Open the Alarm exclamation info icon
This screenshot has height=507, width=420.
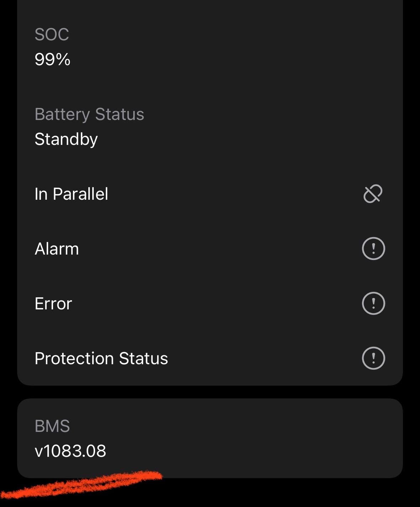point(373,249)
